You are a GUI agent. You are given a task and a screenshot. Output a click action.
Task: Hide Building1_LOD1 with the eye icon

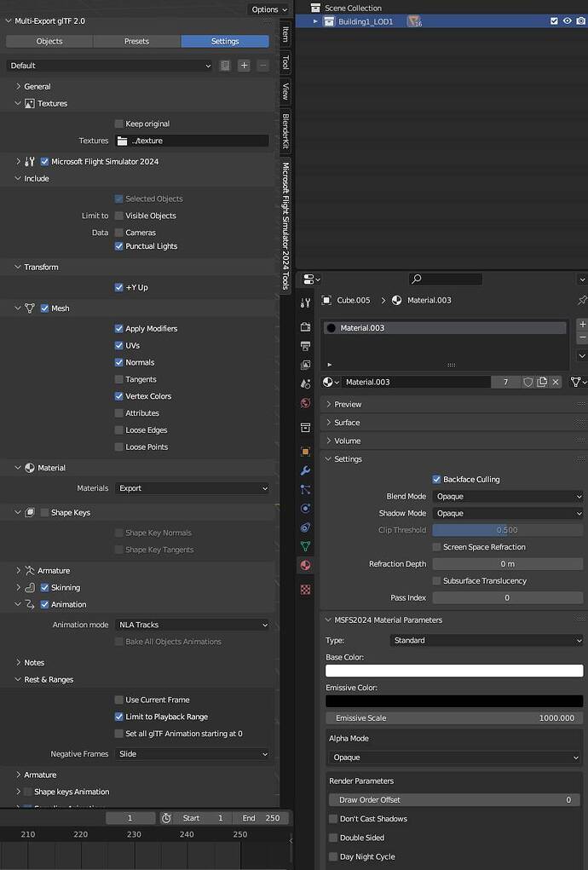coord(567,21)
